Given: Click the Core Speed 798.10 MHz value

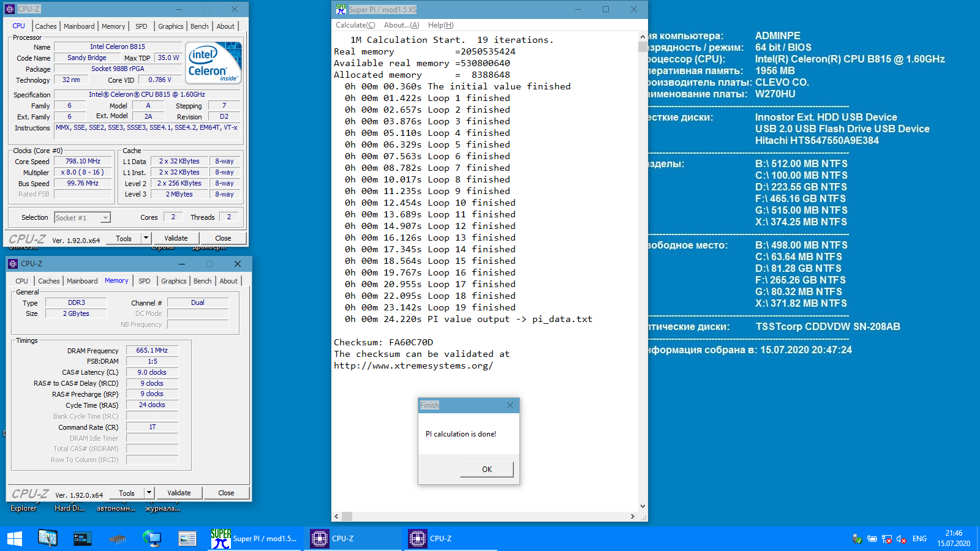Looking at the screenshot, I should pos(83,162).
